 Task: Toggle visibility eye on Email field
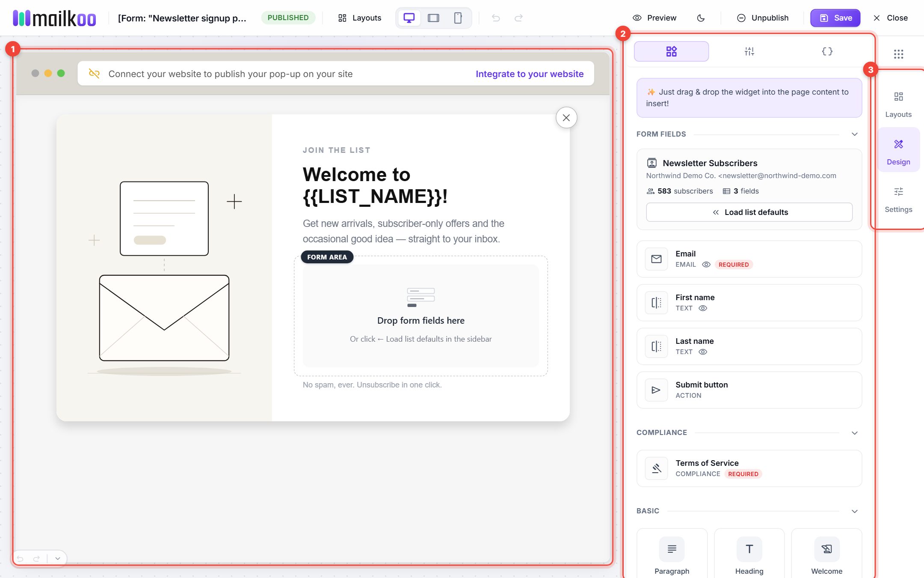tap(706, 265)
